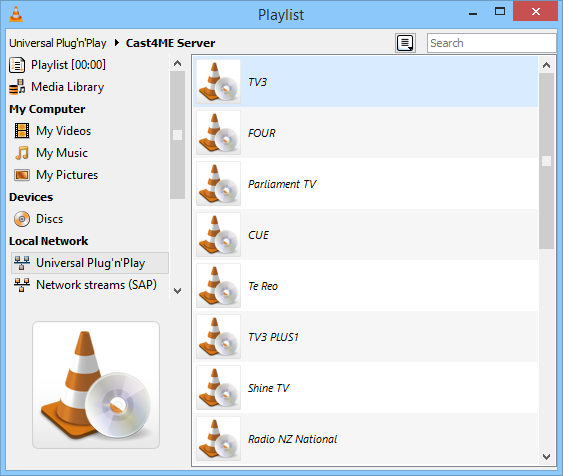Select the TV3 PLUS1 entry text
Screen dimensions: 563x476
273,337
